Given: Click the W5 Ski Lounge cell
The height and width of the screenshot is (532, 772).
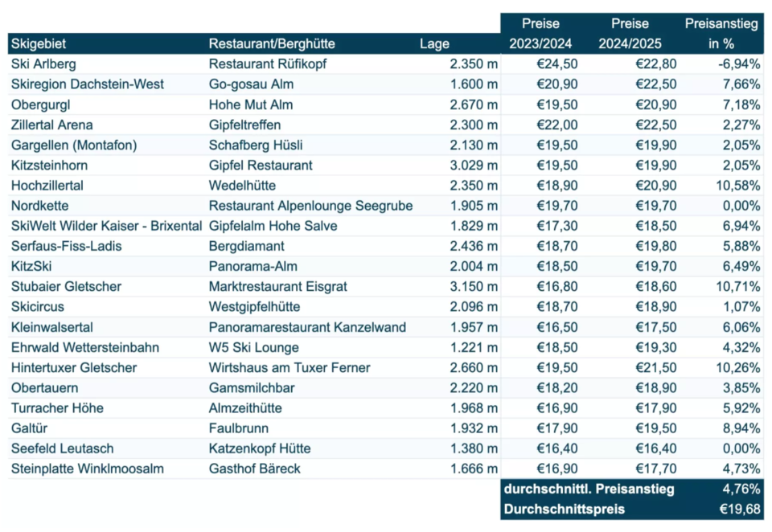Looking at the screenshot, I should coord(253,348).
